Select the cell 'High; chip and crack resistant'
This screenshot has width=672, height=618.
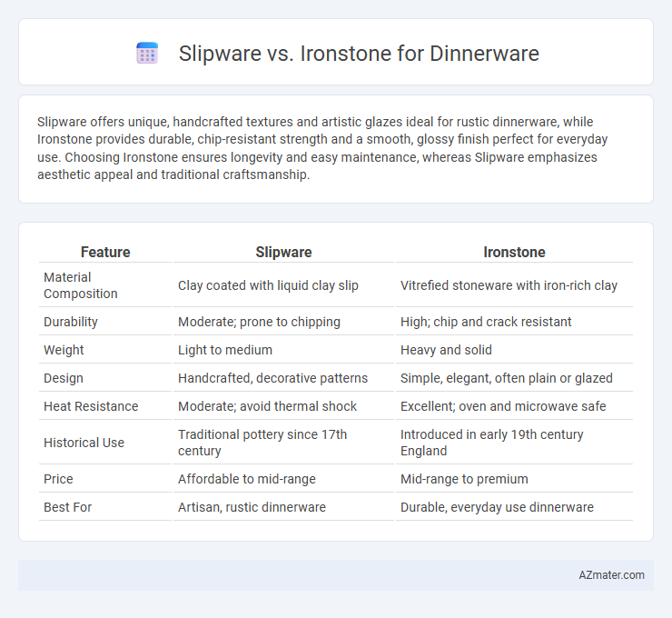tap(486, 322)
